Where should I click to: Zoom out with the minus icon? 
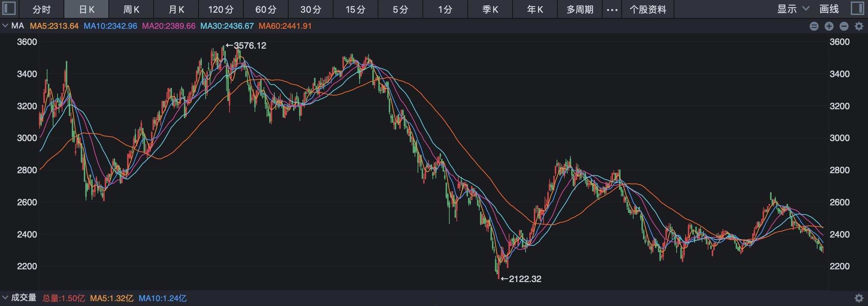click(844, 26)
